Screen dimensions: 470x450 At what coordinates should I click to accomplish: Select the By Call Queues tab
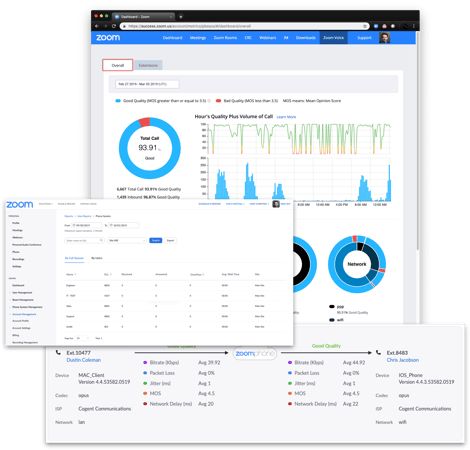point(74,258)
